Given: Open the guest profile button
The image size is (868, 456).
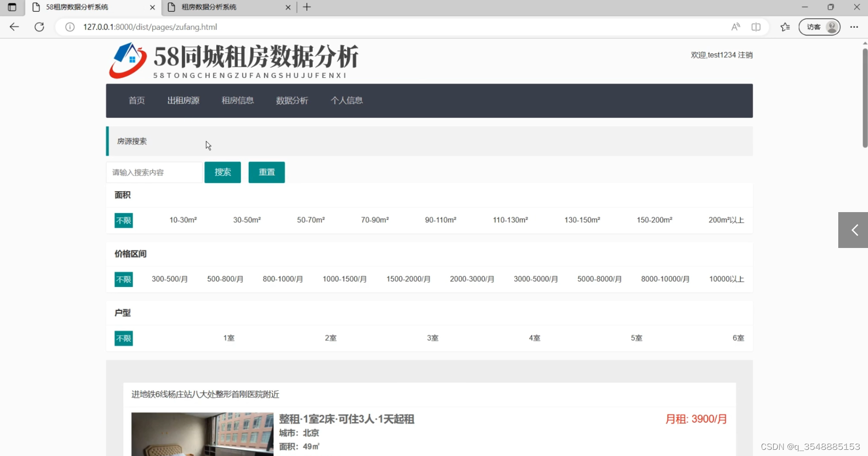Looking at the screenshot, I should tap(819, 27).
